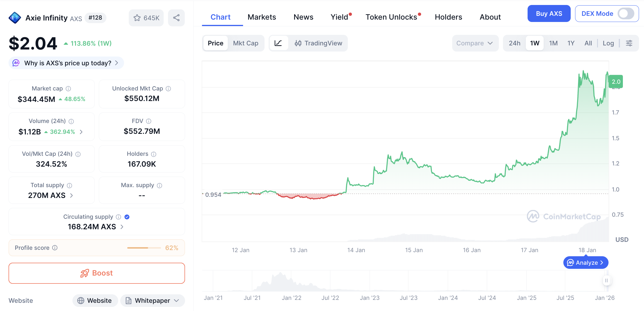
Task: Open chart settings sliders icon
Action: pyautogui.click(x=629, y=43)
